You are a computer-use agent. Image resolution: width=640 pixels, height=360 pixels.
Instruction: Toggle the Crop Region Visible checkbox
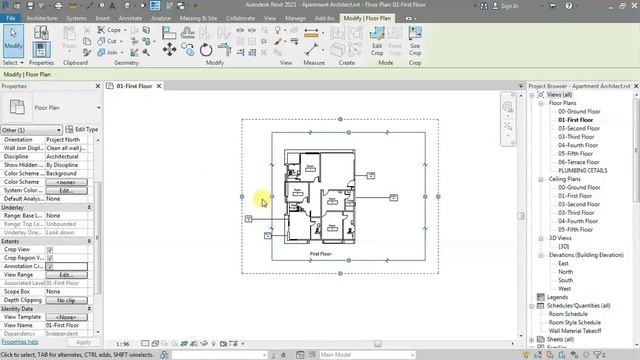[50, 258]
